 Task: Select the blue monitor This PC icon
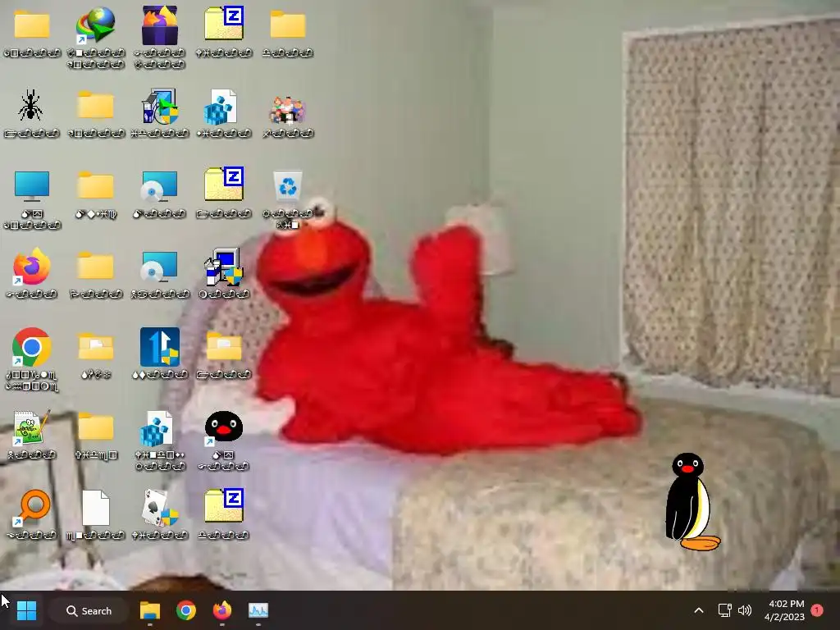(x=32, y=186)
